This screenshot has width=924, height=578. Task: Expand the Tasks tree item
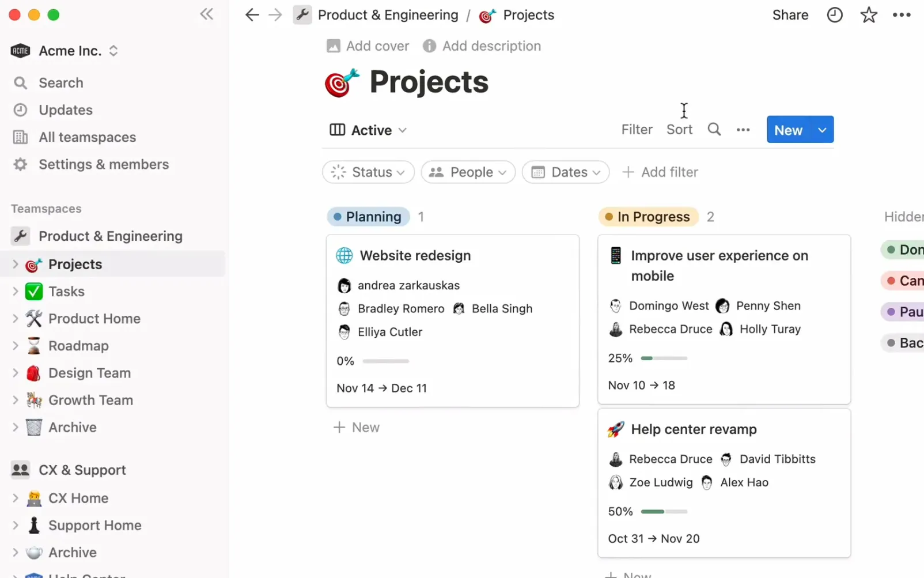click(16, 292)
